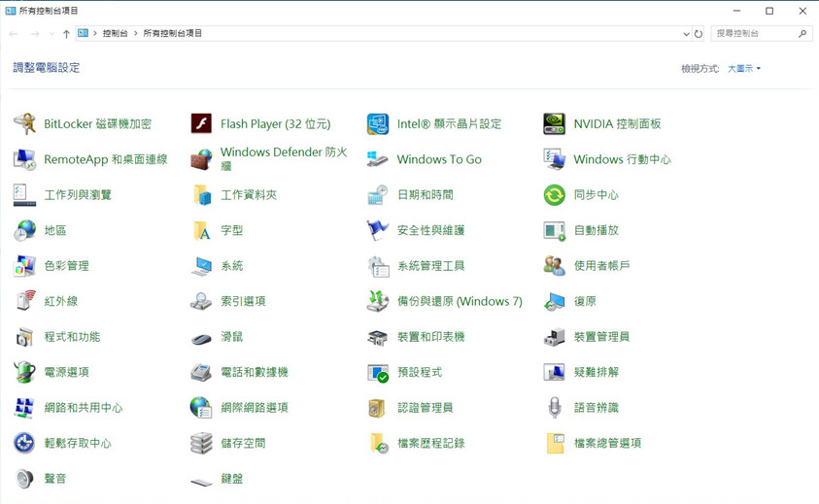The image size is (819, 504).
Task: Select 控制台 in the address breadcrumb
Action: (x=115, y=34)
